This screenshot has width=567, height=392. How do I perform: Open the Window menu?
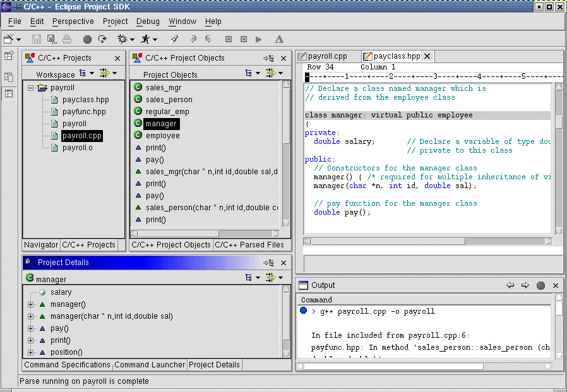(182, 21)
